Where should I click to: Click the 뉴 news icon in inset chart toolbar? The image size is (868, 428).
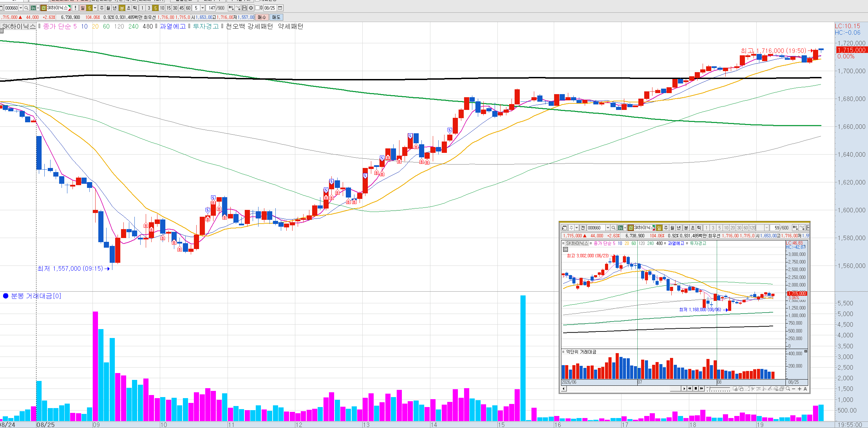coord(620,228)
